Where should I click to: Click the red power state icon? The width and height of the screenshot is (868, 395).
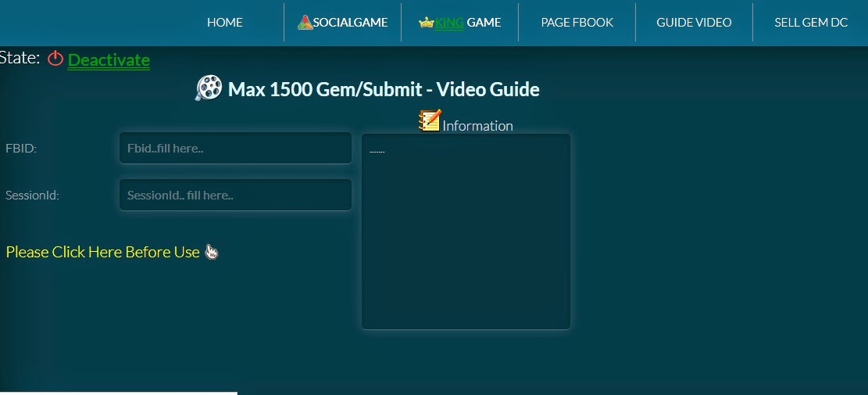(x=55, y=58)
